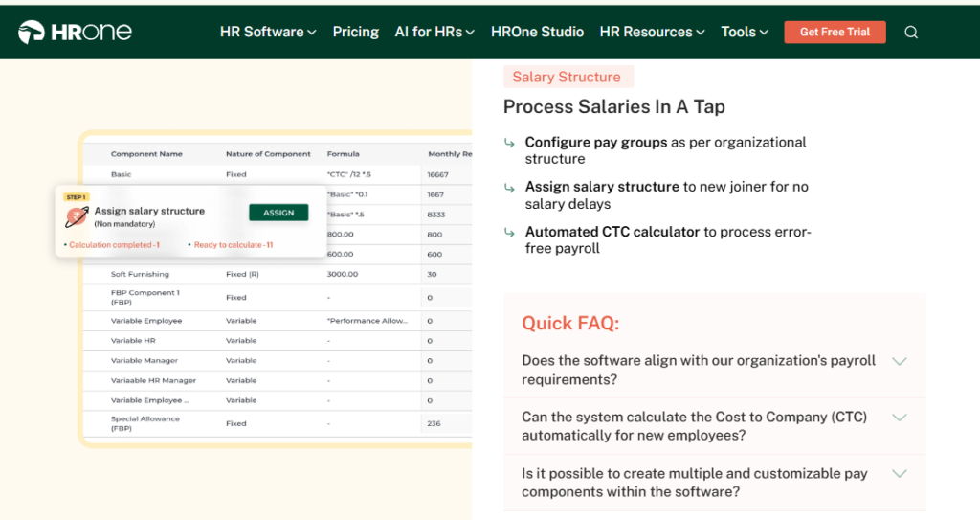Screen dimensions: 980x520
Task: Expand the HR Resources menu
Action: coord(652,32)
